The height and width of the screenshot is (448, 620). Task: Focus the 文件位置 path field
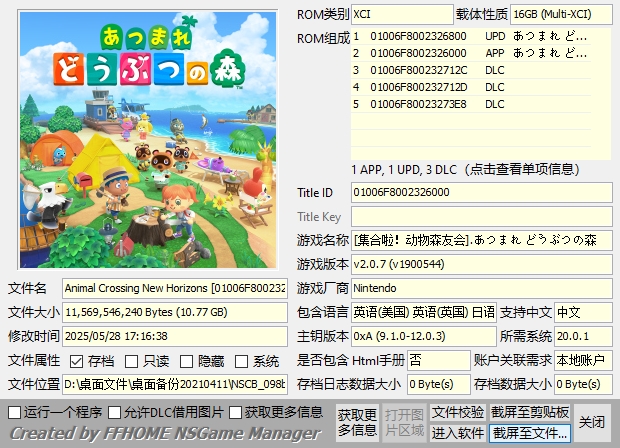point(175,384)
